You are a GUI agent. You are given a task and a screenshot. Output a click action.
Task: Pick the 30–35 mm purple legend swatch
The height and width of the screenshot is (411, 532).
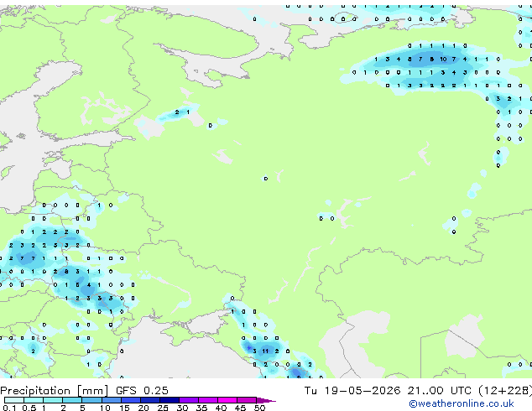189,400
